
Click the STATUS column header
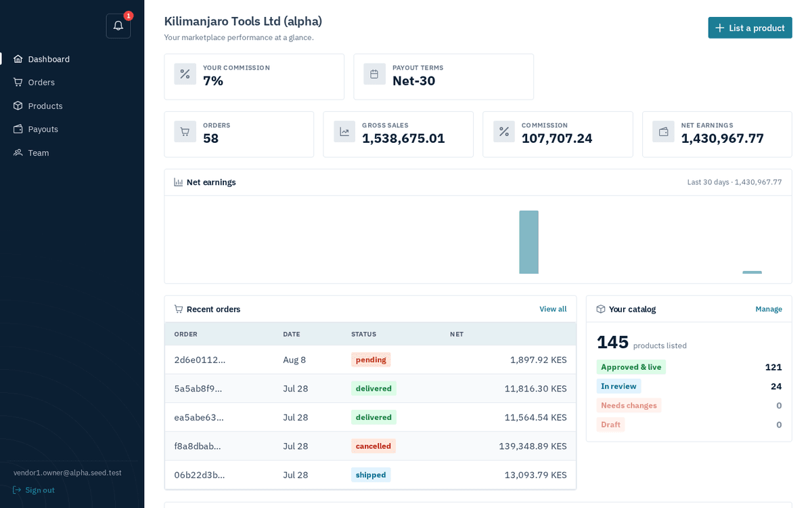click(x=363, y=334)
